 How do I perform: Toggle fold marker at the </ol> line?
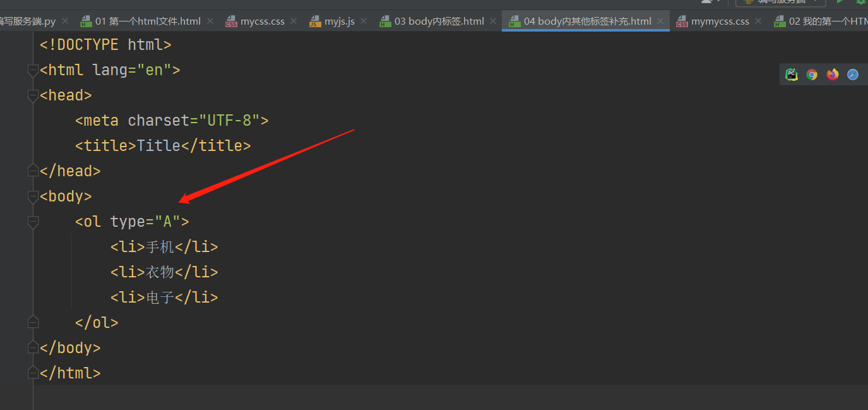click(x=33, y=322)
